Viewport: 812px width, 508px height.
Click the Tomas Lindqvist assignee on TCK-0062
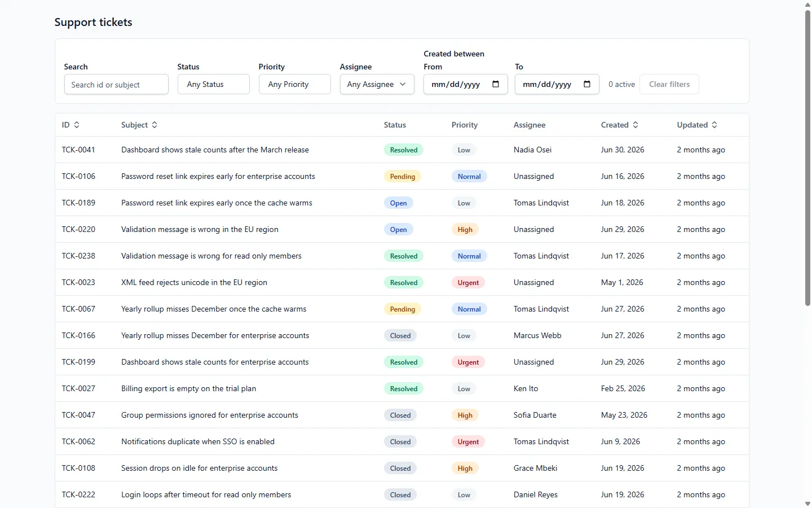[x=541, y=441]
